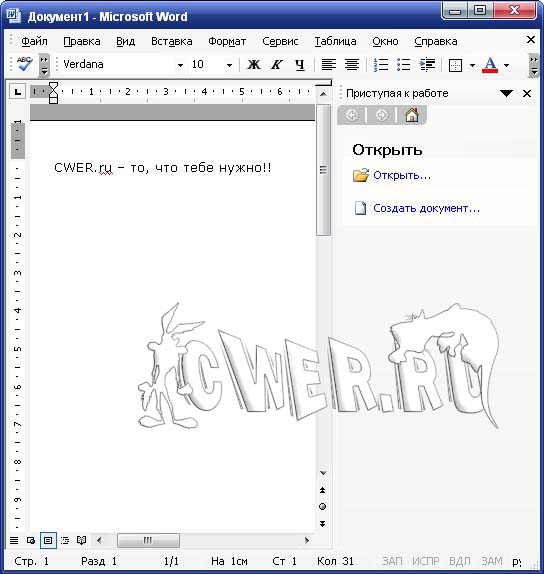Open the borders dropdown arrow
Viewport: 544px width, 574px height.
472,66
